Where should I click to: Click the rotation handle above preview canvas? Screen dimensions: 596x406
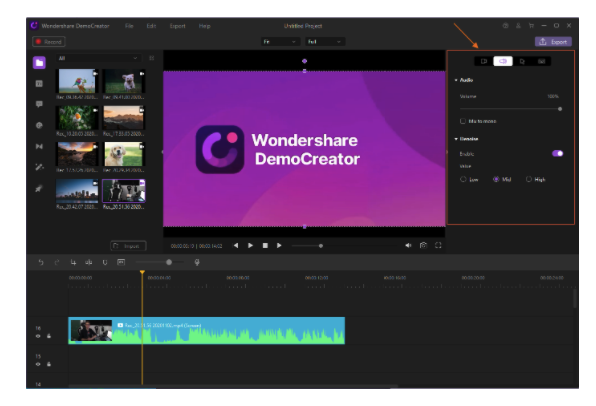point(304,61)
